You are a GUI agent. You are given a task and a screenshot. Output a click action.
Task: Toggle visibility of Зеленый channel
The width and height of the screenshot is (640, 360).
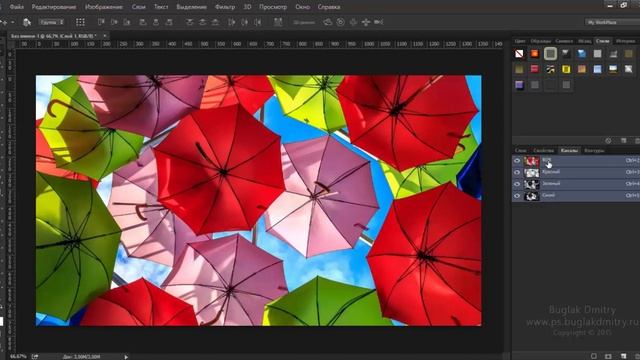(517, 184)
